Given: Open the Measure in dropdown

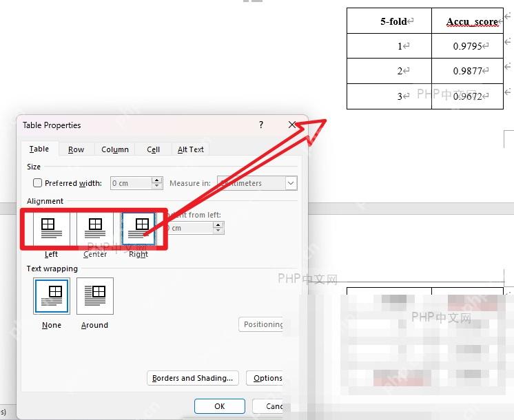Looking at the screenshot, I should tap(291, 183).
